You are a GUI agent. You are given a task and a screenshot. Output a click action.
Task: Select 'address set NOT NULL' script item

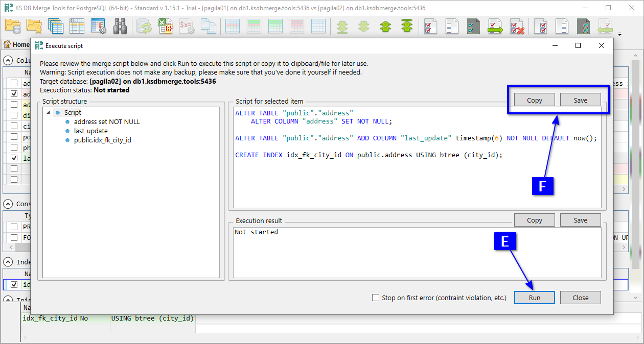[x=106, y=121]
